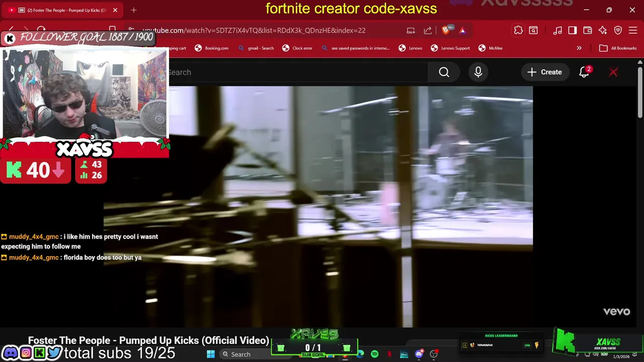The image size is (644, 362).
Task: Click the vevo logo on the video
Action: (x=616, y=312)
